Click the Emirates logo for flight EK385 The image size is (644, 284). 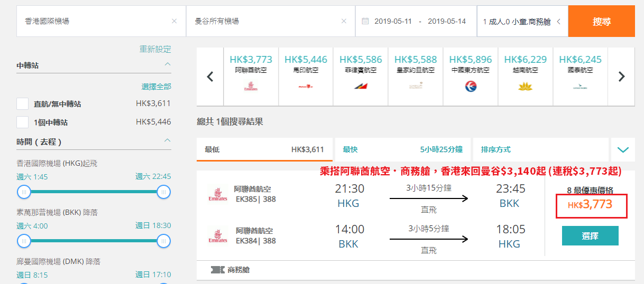[218, 195]
